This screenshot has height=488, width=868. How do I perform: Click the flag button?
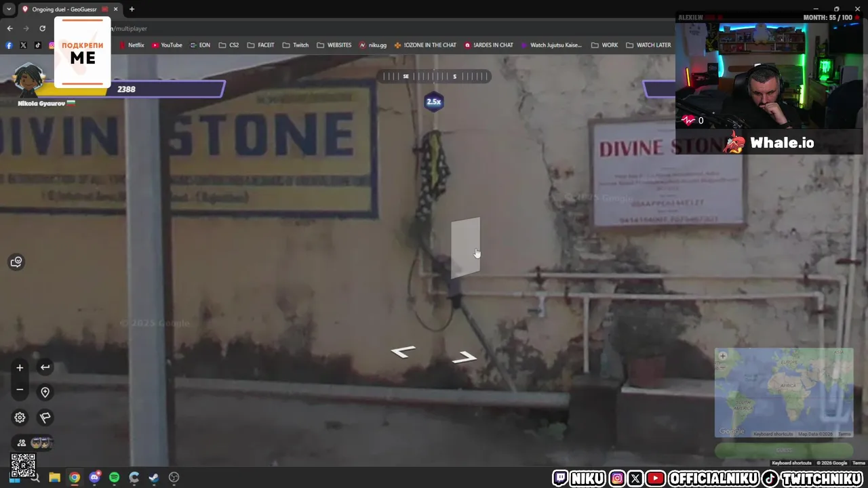point(45,418)
